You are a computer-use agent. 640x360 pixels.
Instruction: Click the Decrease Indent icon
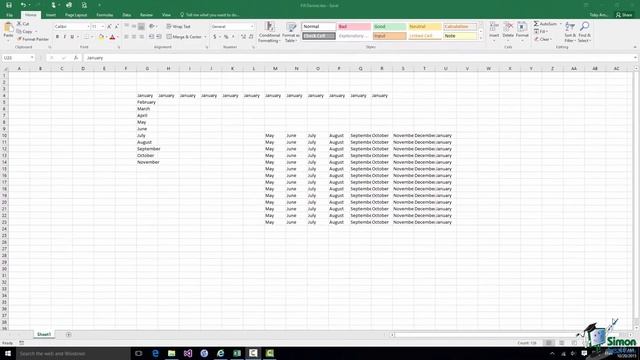coord(151,37)
